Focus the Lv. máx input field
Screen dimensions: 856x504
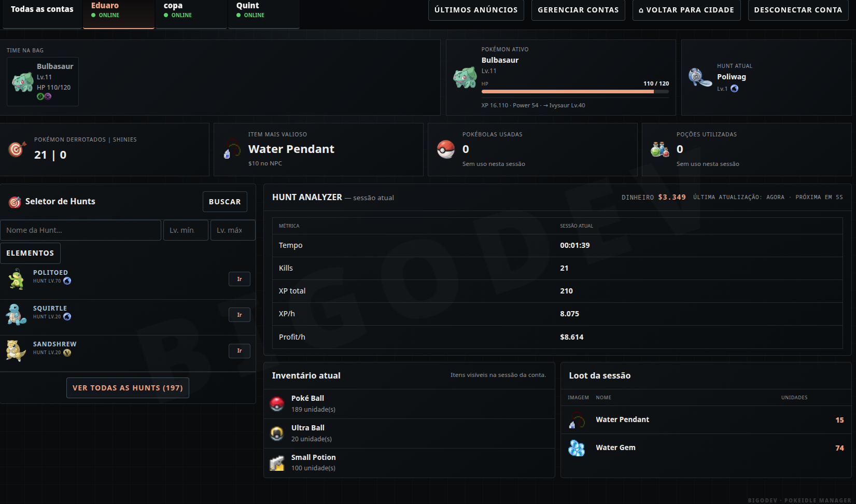(x=233, y=230)
